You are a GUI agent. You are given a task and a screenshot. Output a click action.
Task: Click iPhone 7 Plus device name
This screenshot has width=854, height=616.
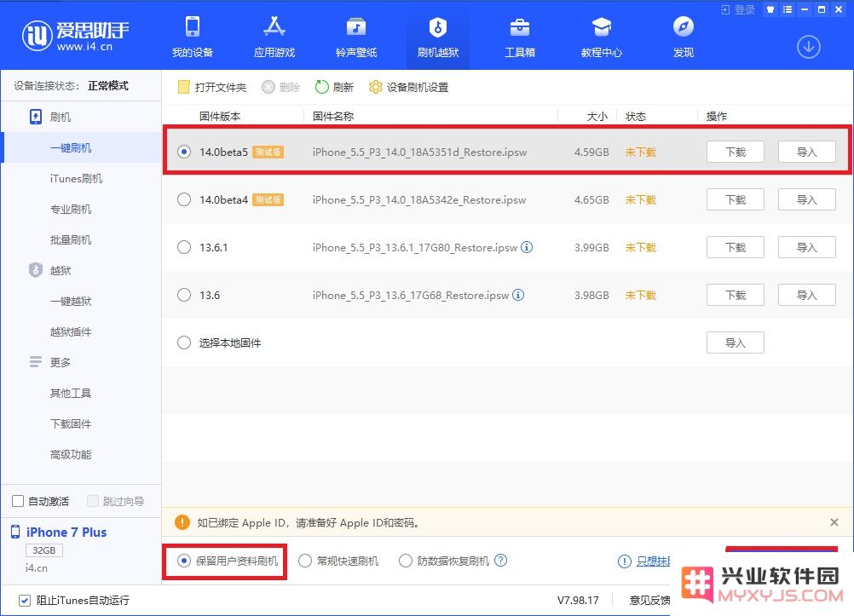tap(66, 533)
